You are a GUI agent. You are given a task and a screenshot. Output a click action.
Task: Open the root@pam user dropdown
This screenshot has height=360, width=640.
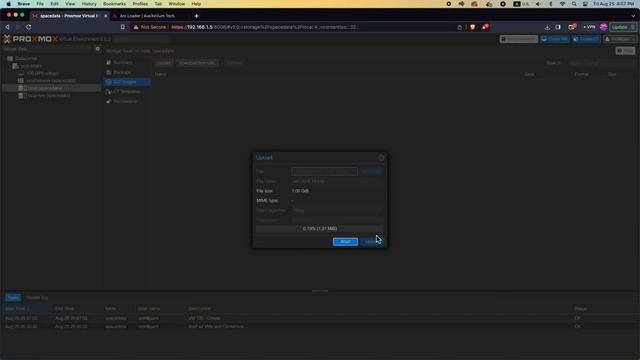pos(620,39)
